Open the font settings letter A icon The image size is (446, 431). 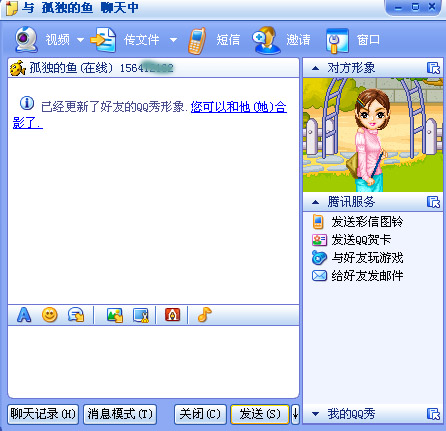24,315
